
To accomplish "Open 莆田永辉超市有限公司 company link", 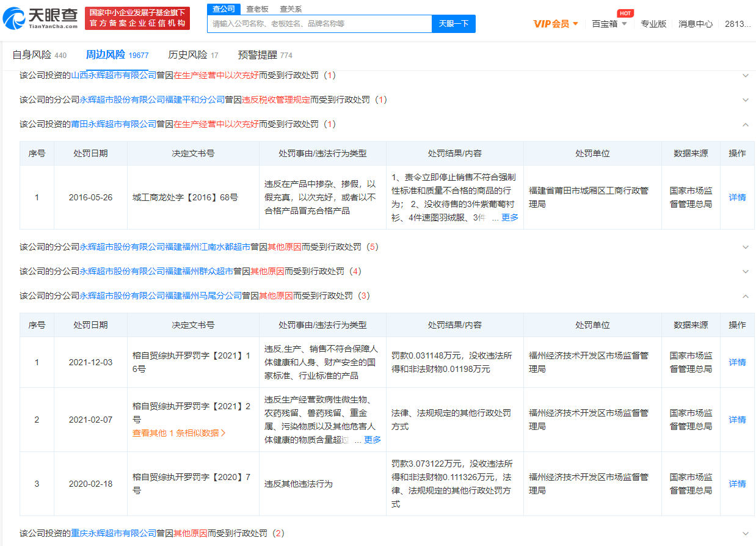I will click(x=114, y=124).
